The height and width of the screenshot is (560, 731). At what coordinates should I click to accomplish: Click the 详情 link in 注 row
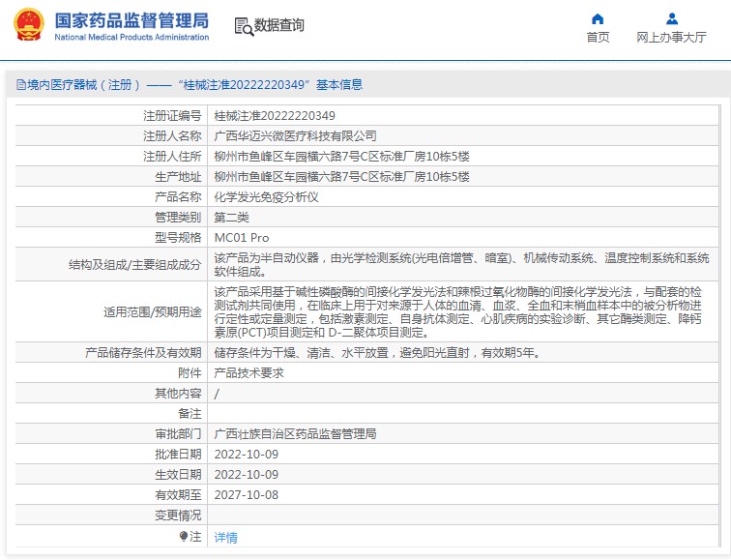coord(225,538)
